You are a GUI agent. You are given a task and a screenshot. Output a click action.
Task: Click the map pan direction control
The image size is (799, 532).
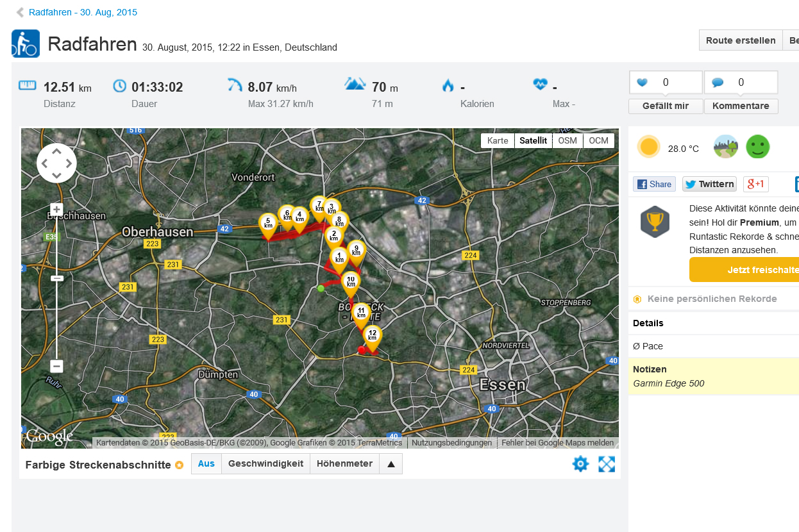pyautogui.click(x=56, y=163)
